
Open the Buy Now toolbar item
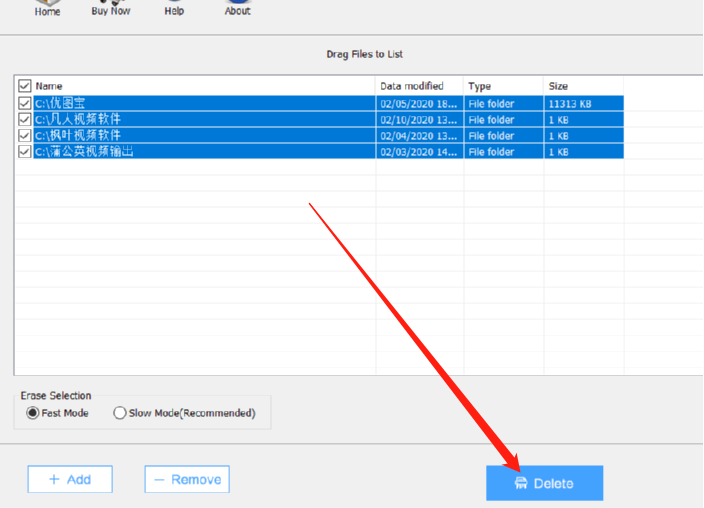click(x=111, y=10)
